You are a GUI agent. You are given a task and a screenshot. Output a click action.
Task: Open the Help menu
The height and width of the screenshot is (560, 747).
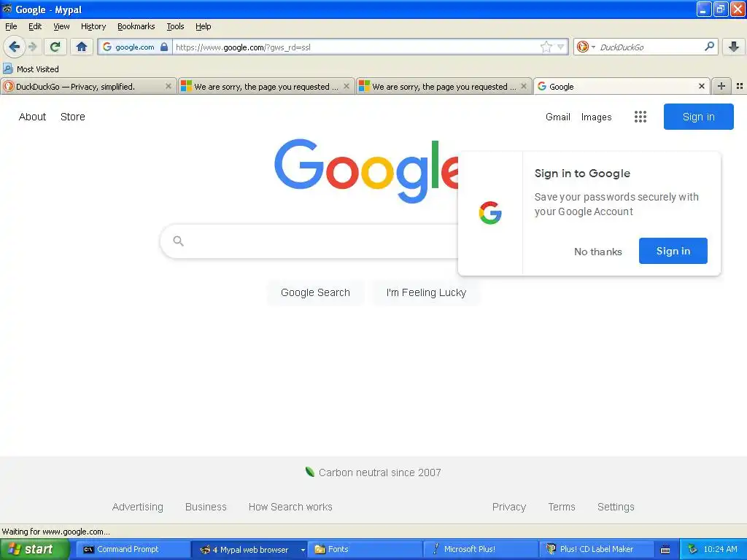coord(203,26)
